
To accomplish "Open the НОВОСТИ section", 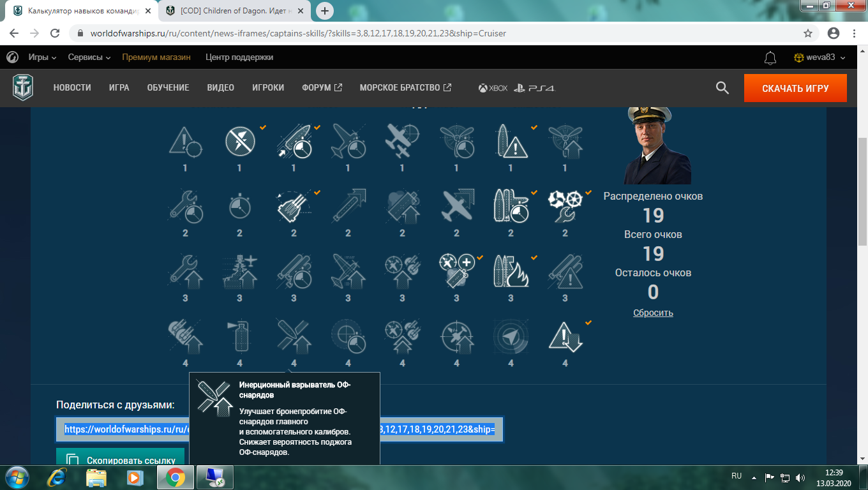I will (72, 88).
